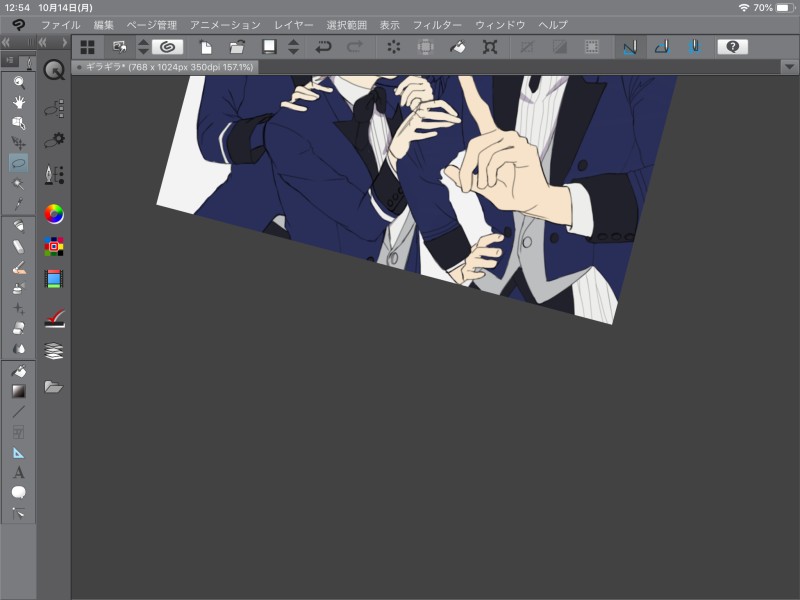Viewport: 800px width, 600px height.
Task: Select the Gradient tool
Action: coord(18,391)
